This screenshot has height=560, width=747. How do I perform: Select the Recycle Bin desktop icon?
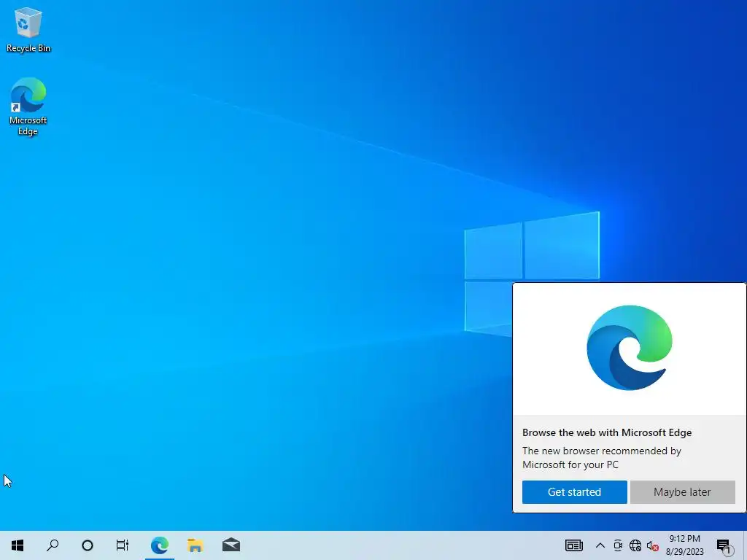tap(28, 29)
